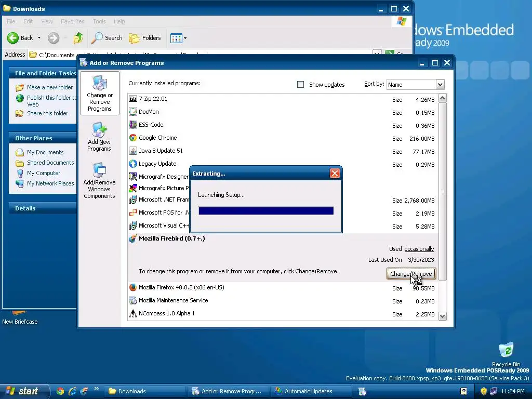The image size is (532, 399).
Task: Click the ESS-Code program icon
Action: tap(132, 125)
